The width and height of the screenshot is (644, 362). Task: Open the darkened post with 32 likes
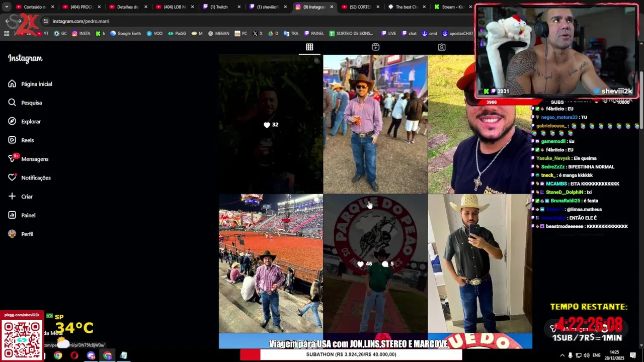pyautogui.click(x=271, y=124)
